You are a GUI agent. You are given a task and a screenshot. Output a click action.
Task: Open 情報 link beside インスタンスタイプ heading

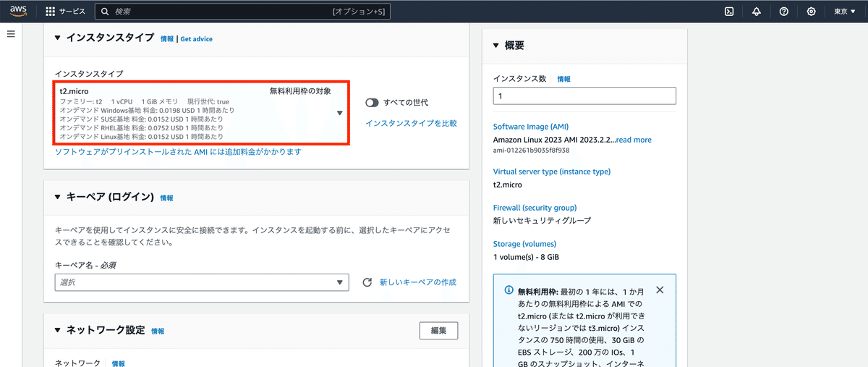(167, 39)
